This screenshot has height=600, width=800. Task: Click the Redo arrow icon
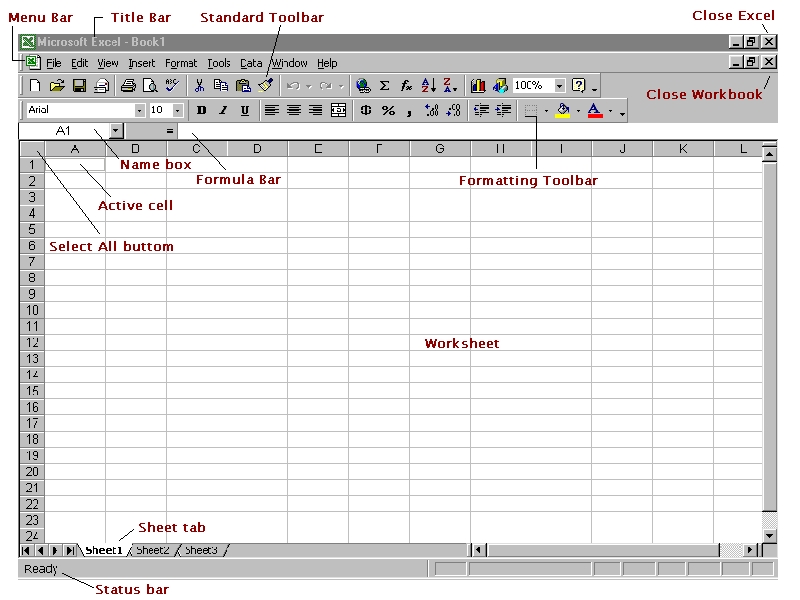pos(326,86)
